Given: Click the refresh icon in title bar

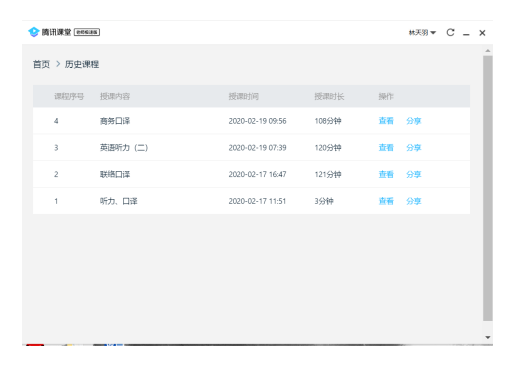Looking at the screenshot, I should 450,32.
